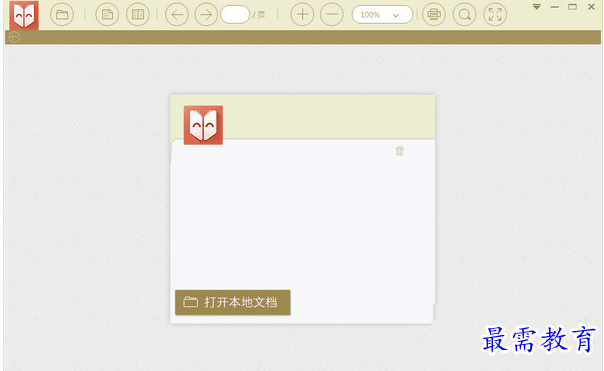The width and height of the screenshot is (604, 371).
Task: Print the document with printer icon
Action: pos(434,15)
